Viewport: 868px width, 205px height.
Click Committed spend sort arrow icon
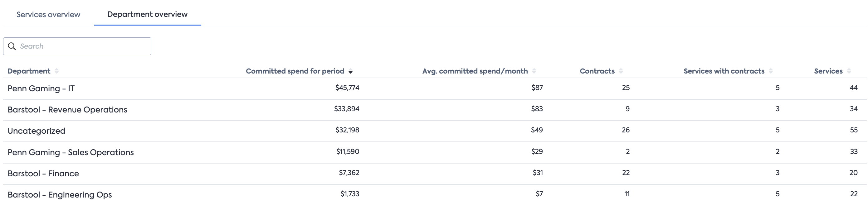[x=350, y=71]
